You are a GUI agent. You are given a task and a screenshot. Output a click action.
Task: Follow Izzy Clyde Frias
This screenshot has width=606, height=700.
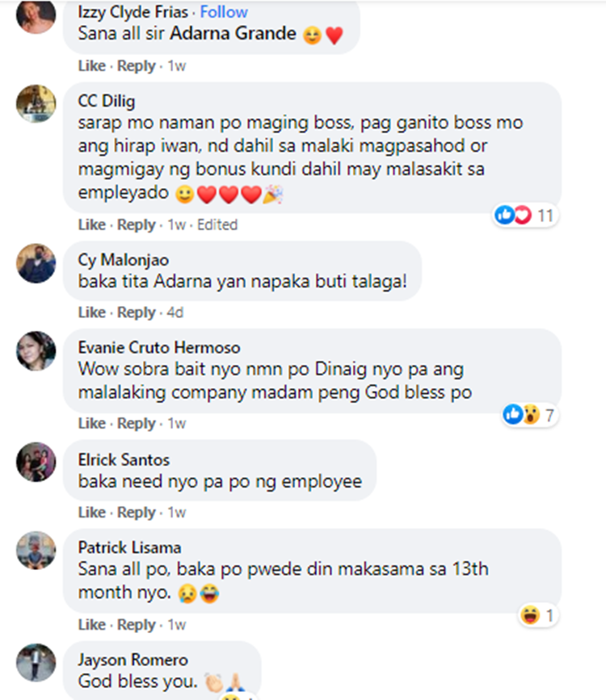[224, 12]
